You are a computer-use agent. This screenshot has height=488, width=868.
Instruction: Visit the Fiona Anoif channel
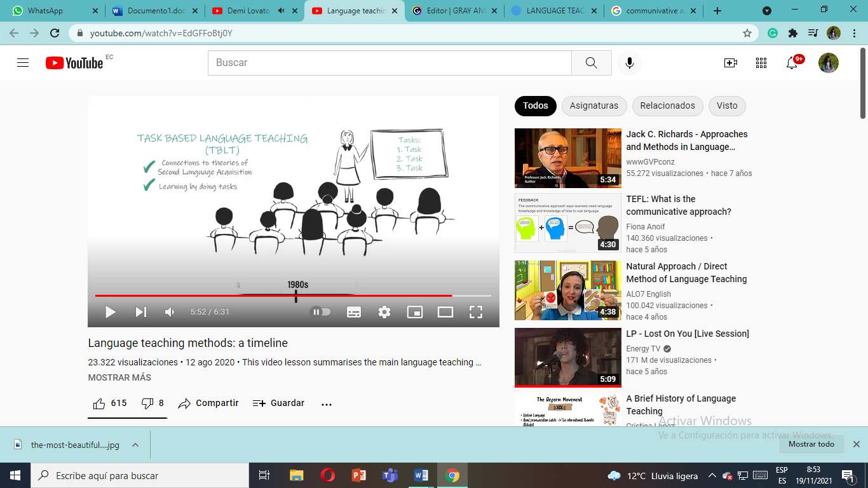pyautogui.click(x=646, y=227)
